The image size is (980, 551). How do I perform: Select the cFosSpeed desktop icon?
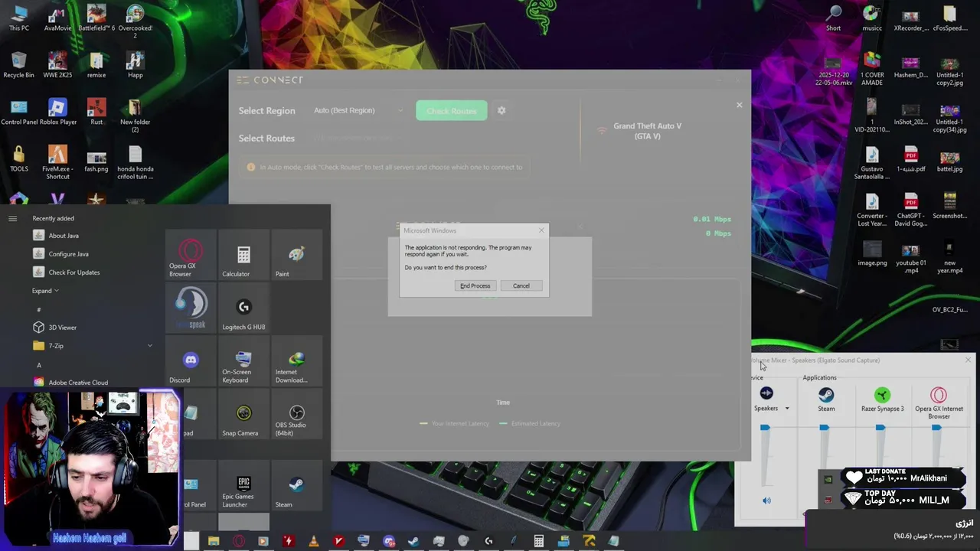tap(949, 18)
